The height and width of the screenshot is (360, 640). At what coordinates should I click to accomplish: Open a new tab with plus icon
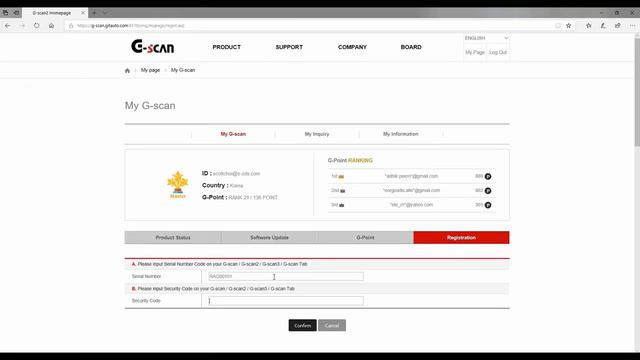pos(94,13)
